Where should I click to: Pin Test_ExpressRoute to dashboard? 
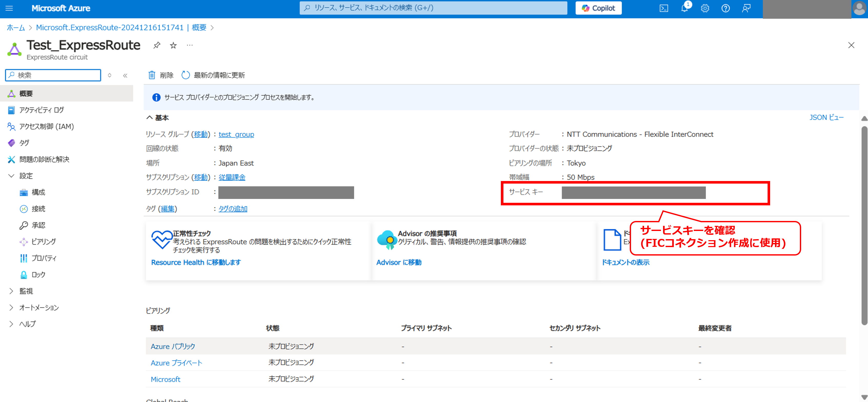click(157, 45)
